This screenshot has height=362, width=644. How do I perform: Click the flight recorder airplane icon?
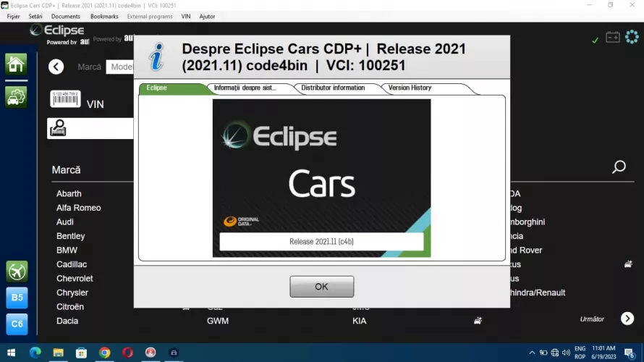(17, 271)
